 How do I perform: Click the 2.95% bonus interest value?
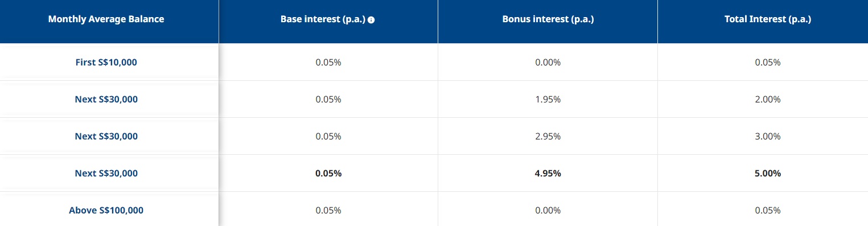coord(548,136)
